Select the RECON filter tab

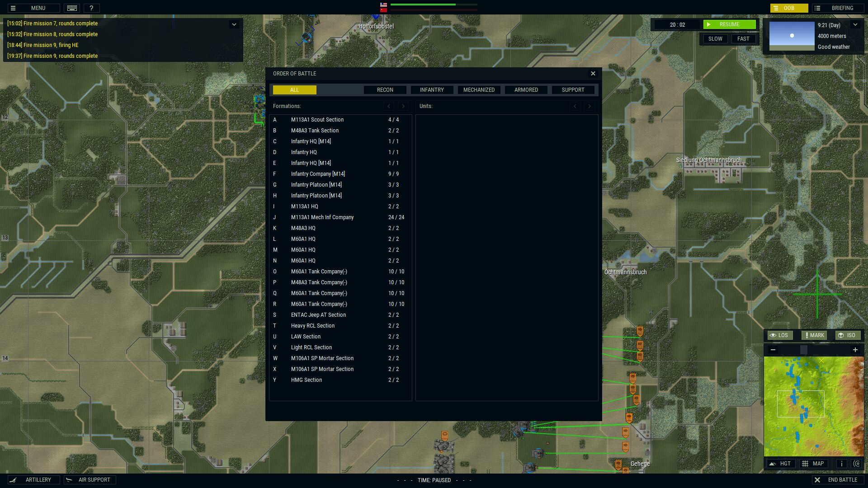385,90
